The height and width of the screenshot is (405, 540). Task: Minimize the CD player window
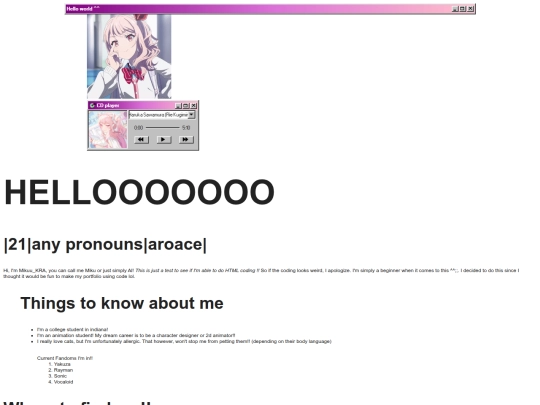178,105
